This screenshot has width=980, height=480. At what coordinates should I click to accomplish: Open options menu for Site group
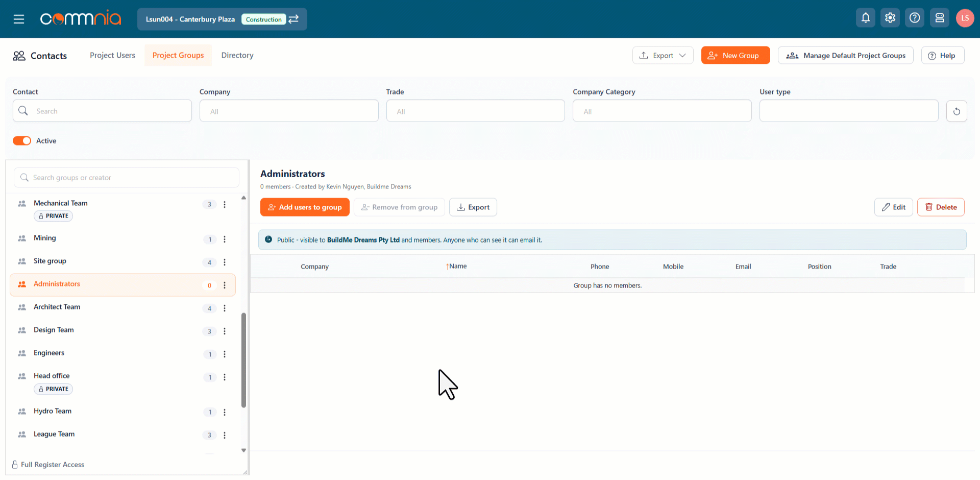tap(225, 262)
